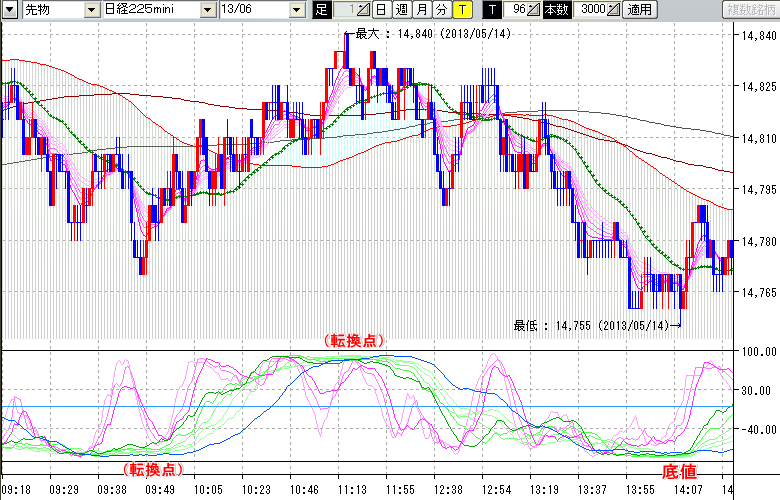Click the 適用 apply button
Viewport: 780px width, 500px height.
[x=640, y=10]
